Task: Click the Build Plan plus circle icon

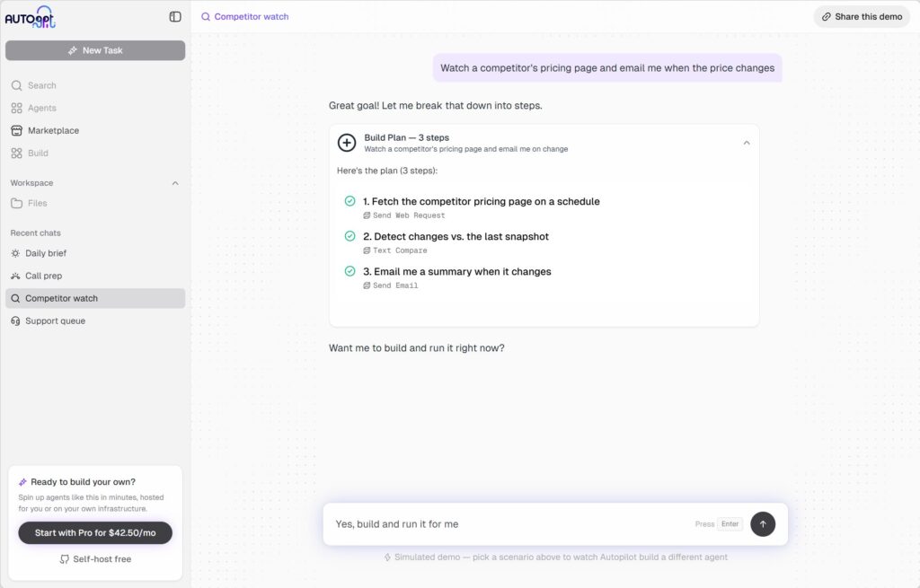Action: pos(347,143)
